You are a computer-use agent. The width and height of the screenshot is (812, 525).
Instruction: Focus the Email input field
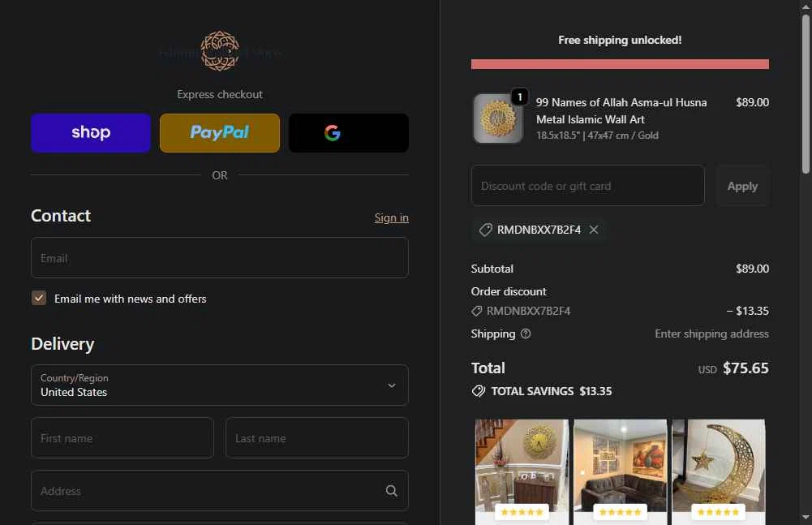click(220, 257)
